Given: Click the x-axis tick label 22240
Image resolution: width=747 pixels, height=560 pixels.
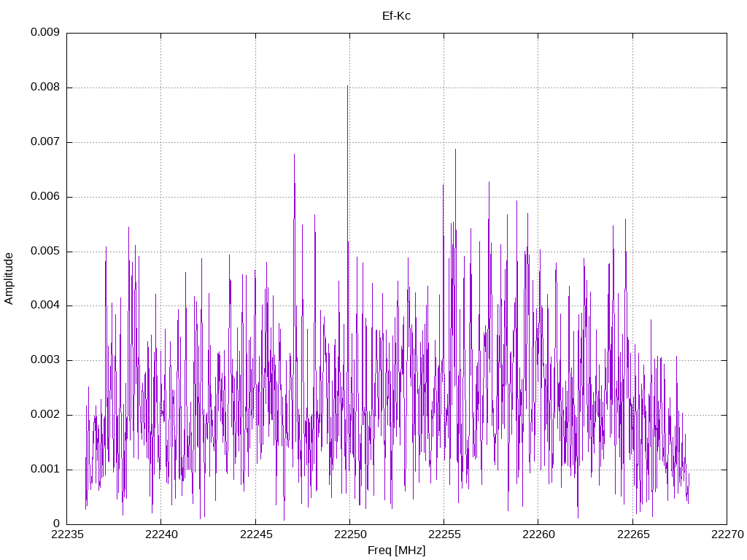Looking at the screenshot, I should point(161,534).
